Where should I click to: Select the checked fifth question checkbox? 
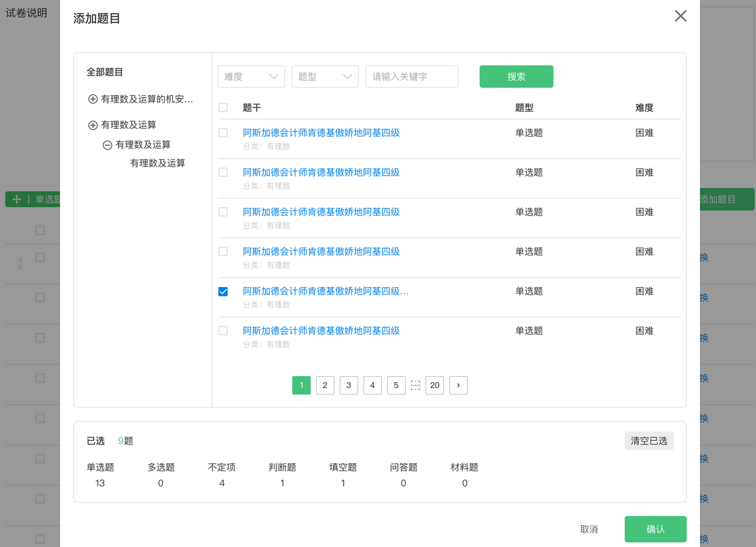click(223, 292)
